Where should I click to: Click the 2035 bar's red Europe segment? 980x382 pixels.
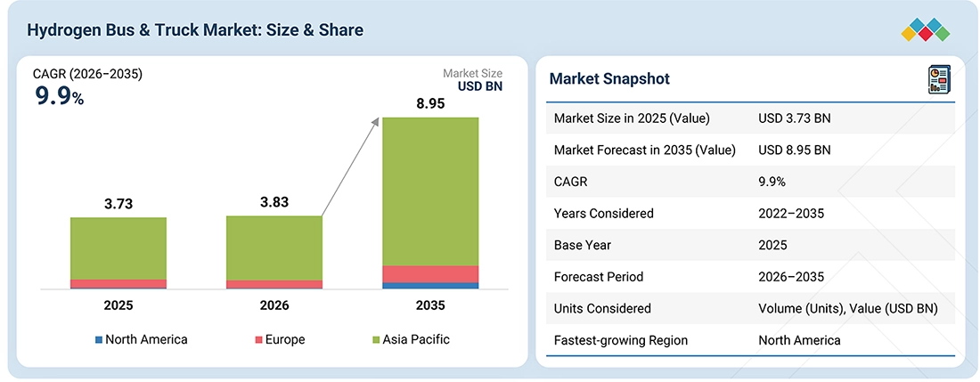430,274
